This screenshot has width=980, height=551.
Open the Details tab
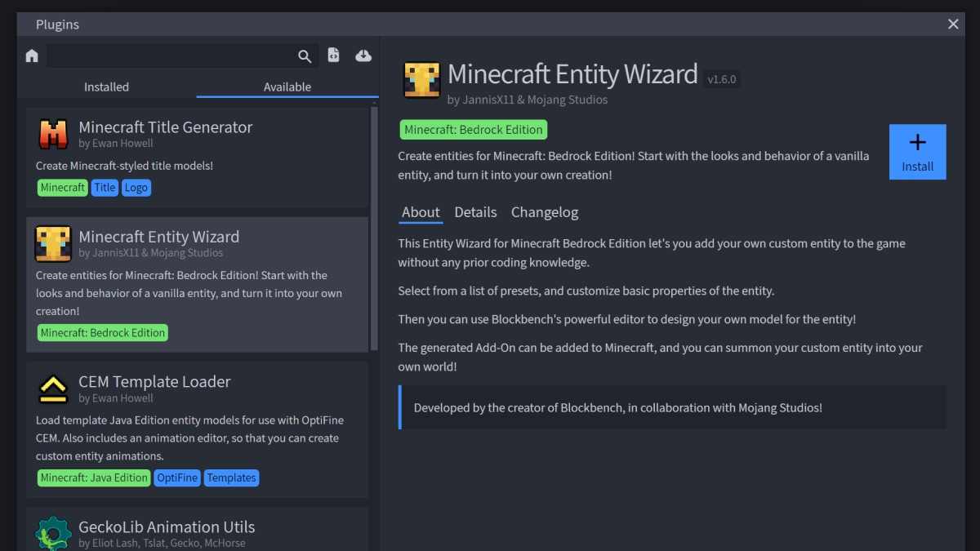click(475, 212)
